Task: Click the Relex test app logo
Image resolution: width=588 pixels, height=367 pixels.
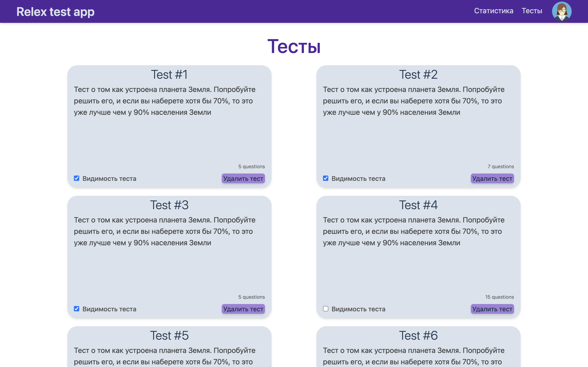Action: point(55,11)
